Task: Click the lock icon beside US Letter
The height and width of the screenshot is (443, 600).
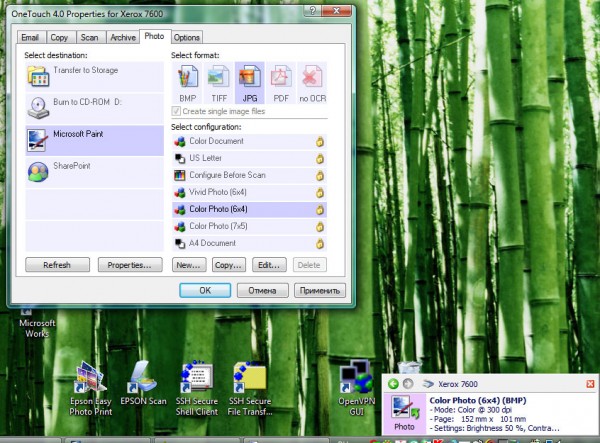Action: point(320,158)
